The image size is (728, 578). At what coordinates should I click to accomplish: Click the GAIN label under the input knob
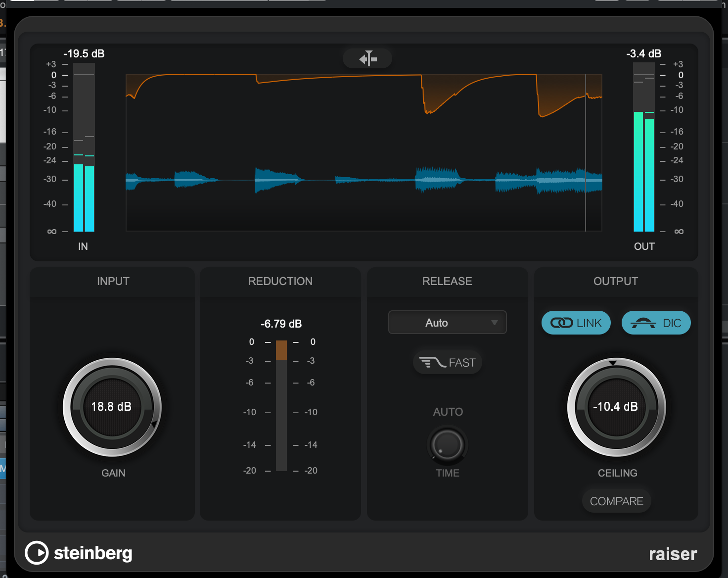point(113,473)
